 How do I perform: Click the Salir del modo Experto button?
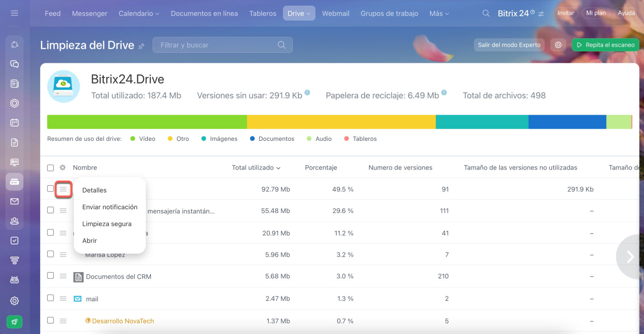point(509,45)
